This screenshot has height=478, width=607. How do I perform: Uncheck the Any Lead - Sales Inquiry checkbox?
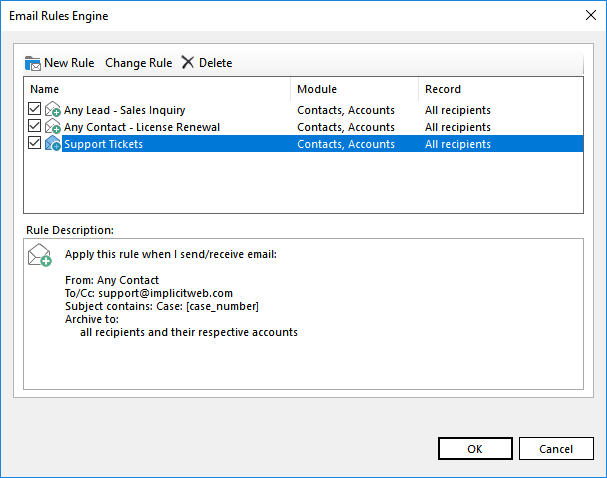click(x=35, y=110)
